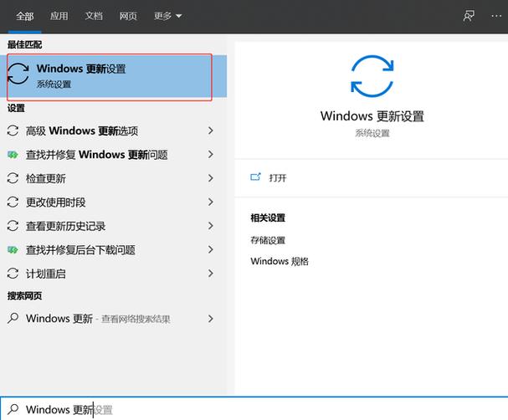Click the sync icon beside 更改使用时段
Viewport: 508px width, 420px height.
(13, 202)
